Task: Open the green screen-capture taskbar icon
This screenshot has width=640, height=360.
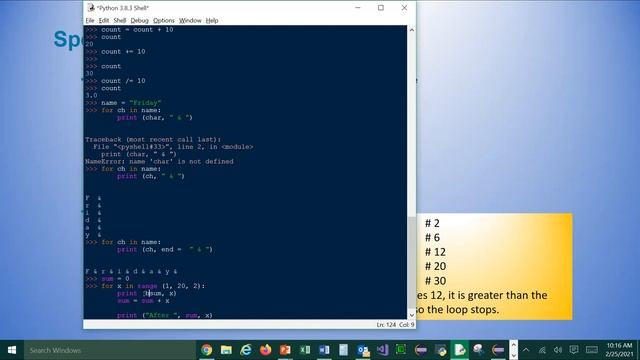Action: pyautogui.click(x=401, y=350)
